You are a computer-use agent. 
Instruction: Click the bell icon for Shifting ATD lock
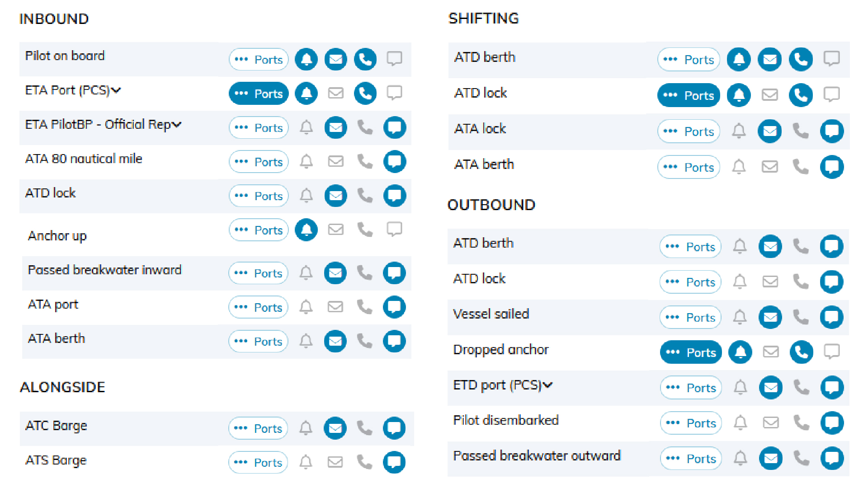(739, 95)
